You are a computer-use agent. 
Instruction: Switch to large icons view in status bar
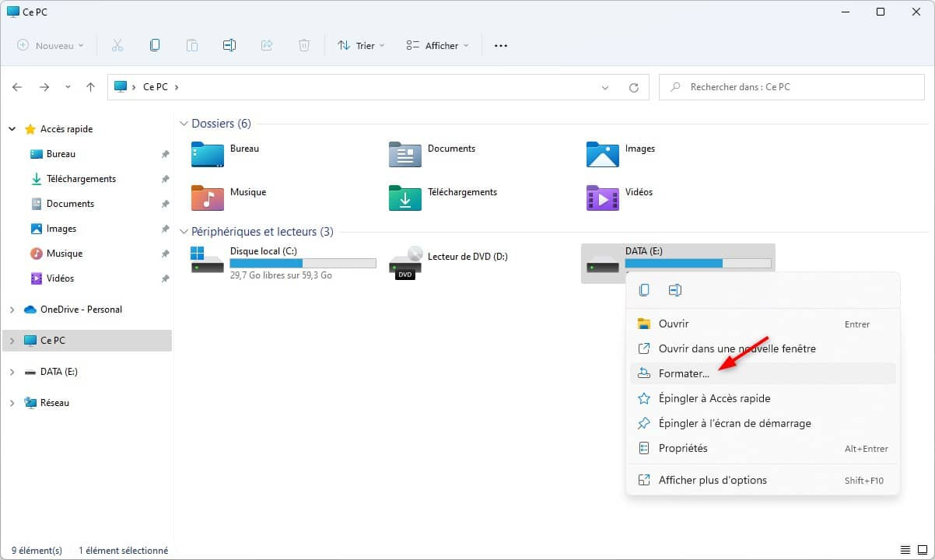[921, 550]
